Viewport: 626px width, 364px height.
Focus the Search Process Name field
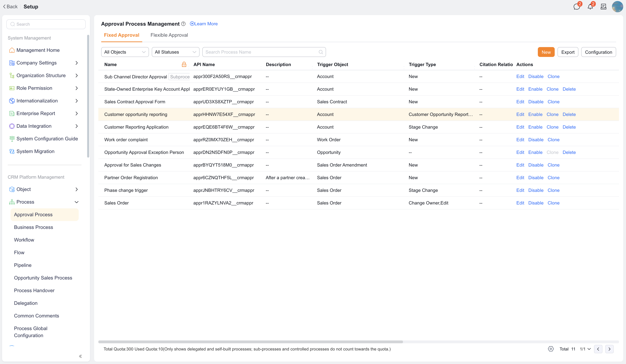264,52
